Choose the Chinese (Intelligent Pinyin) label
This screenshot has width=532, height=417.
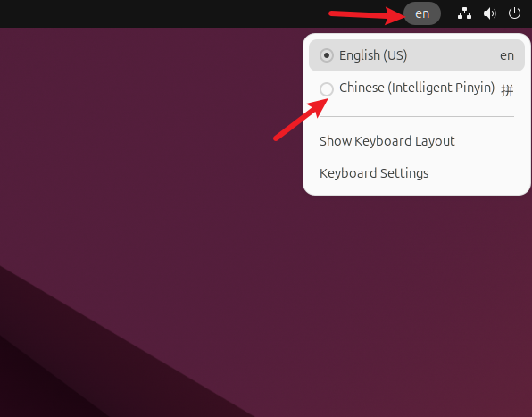(417, 88)
